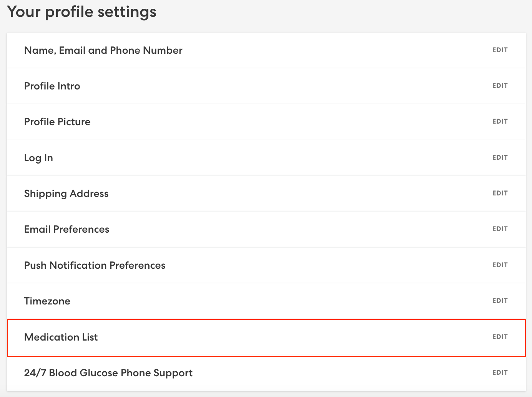Select Push Notification Preferences label
Viewport: 532px width, 397px height.
95,265
